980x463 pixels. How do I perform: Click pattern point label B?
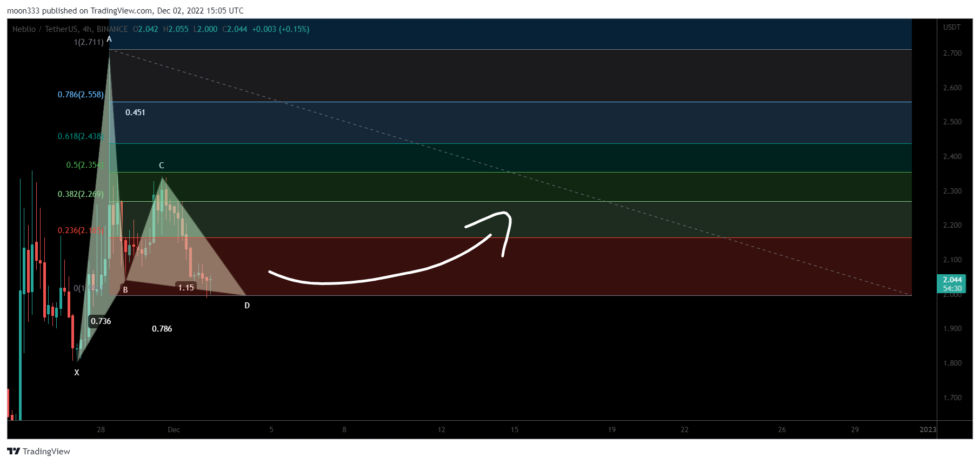(x=125, y=290)
